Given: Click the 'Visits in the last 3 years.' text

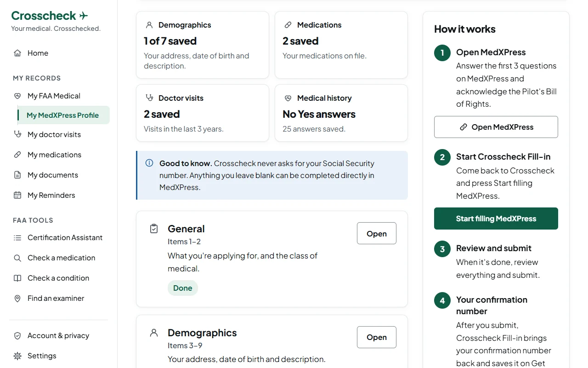Looking at the screenshot, I should (184, 129).
